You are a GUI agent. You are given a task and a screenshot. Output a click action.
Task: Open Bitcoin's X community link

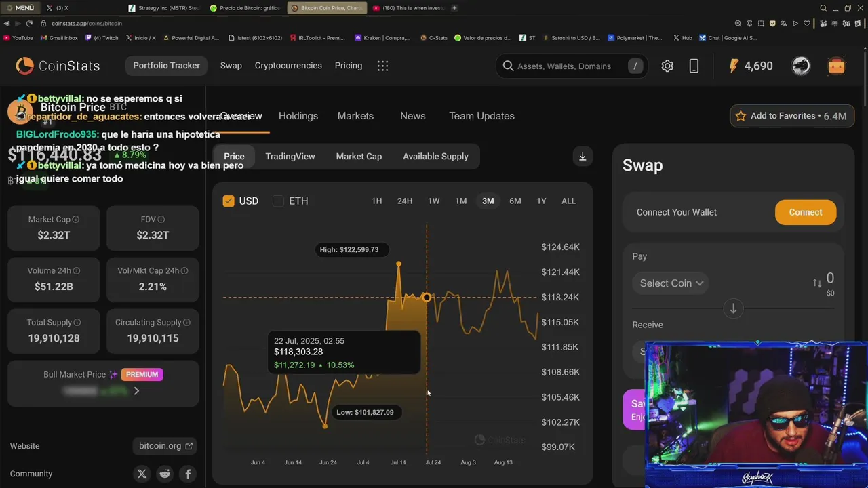coord(142,474)
